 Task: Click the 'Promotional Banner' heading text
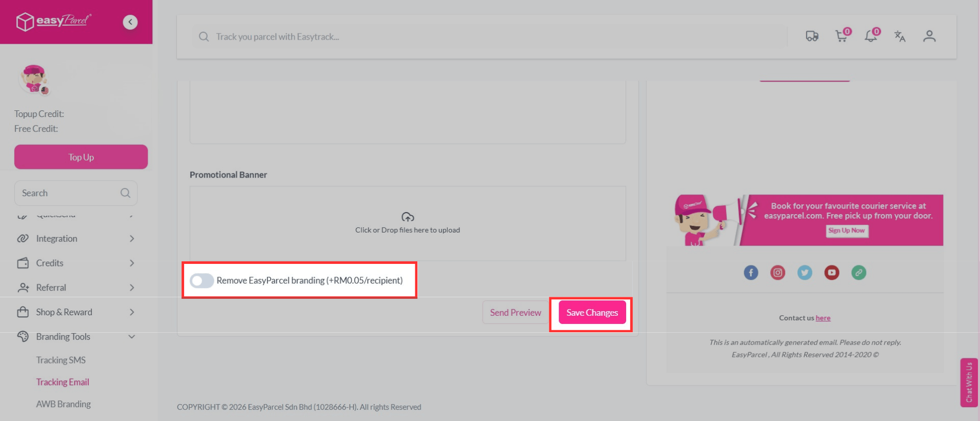point(228,175)
